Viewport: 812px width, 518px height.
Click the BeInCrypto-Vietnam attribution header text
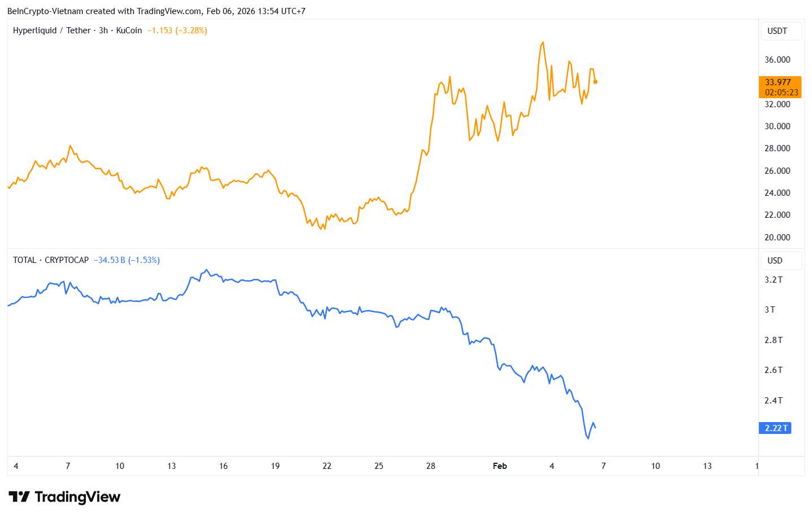[x=156, y=11]
